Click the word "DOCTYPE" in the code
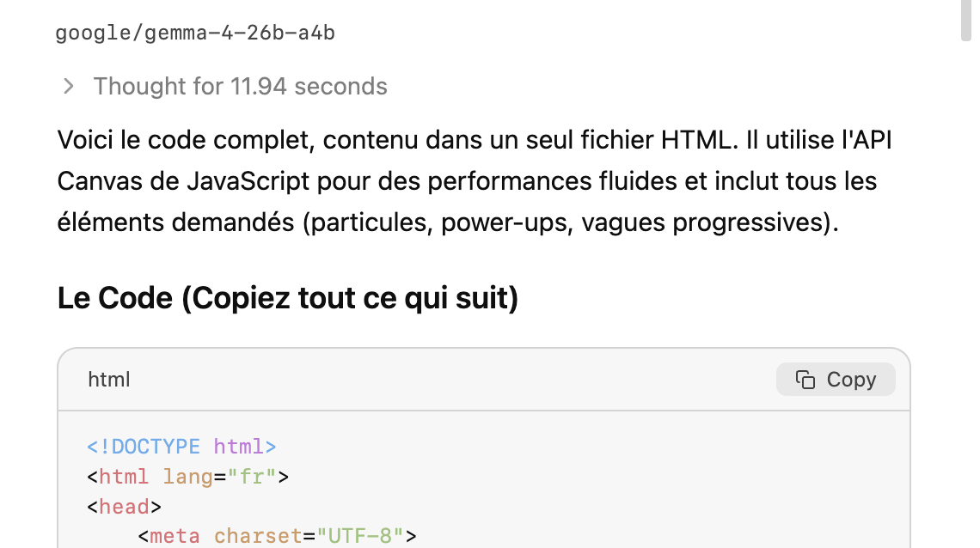The image size is (980, 548). point(156,447)
